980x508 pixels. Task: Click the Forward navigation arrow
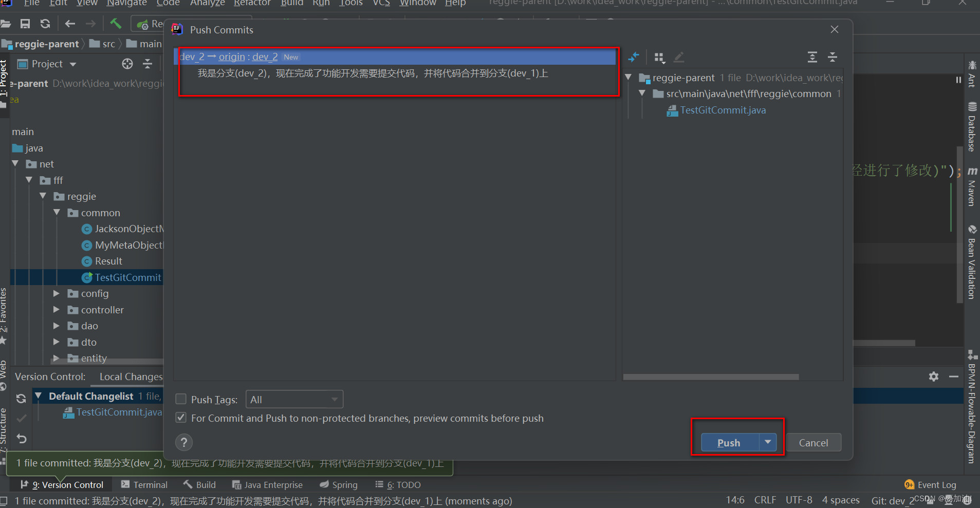90,24
